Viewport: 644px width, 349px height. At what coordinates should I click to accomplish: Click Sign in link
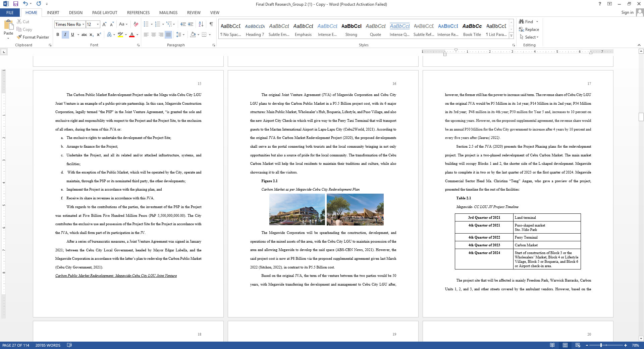(x=627, y=12)
